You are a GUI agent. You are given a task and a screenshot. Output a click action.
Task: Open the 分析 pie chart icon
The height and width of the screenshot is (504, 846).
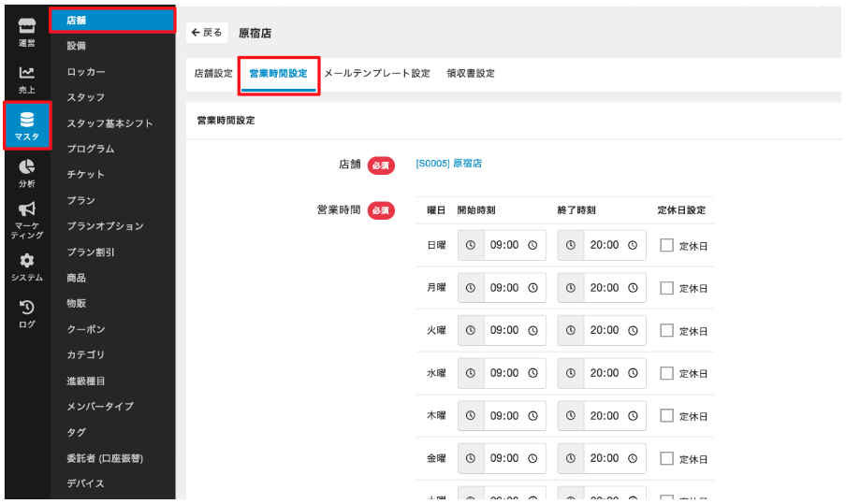(26, 168)
